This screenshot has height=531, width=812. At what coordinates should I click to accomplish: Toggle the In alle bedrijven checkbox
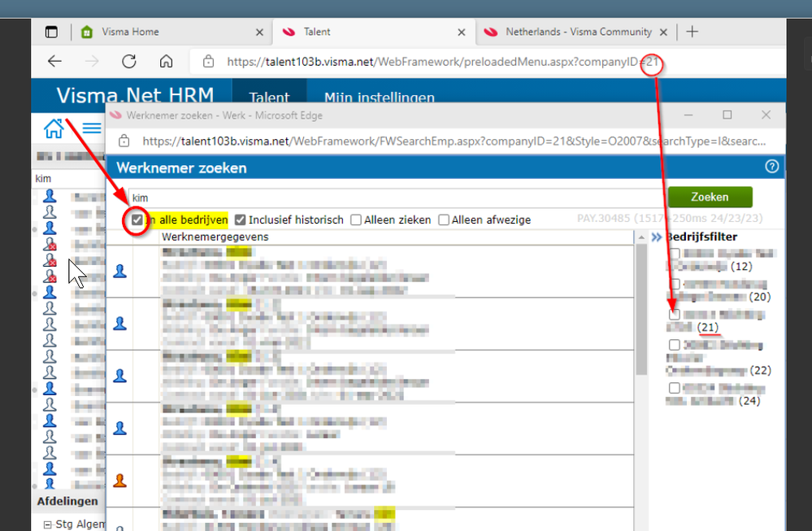(x=137, y=220)
